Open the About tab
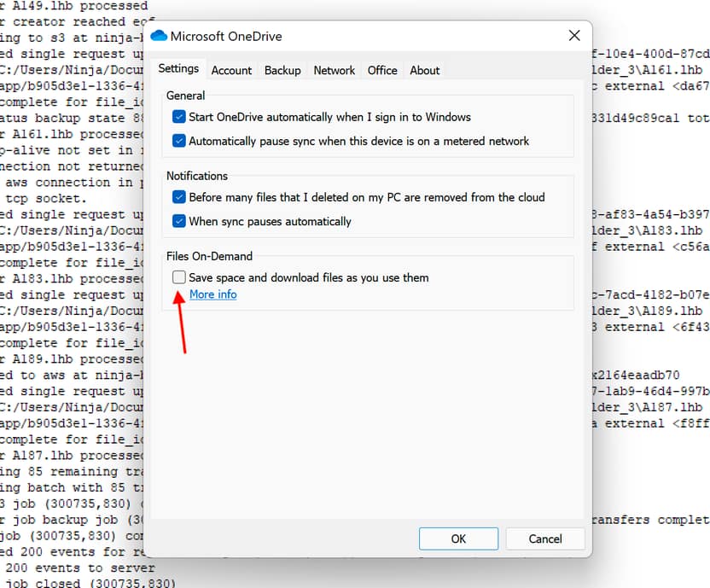710x588 pixels. coord(425,71)
